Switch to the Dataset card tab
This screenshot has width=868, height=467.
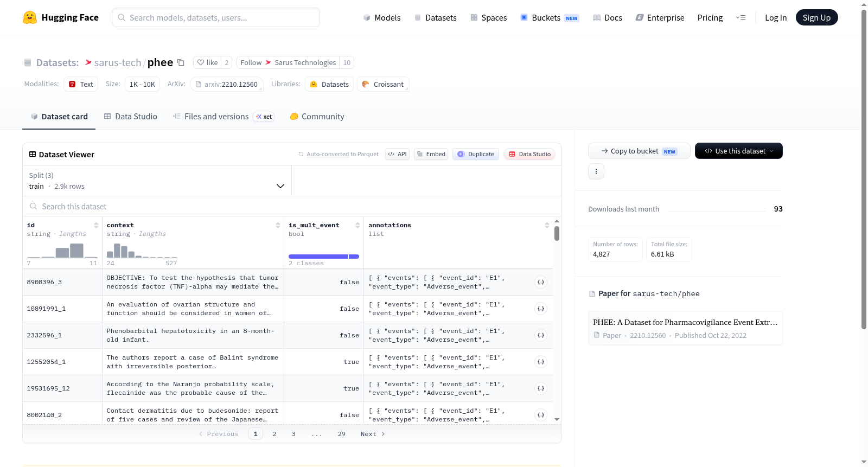59,117
